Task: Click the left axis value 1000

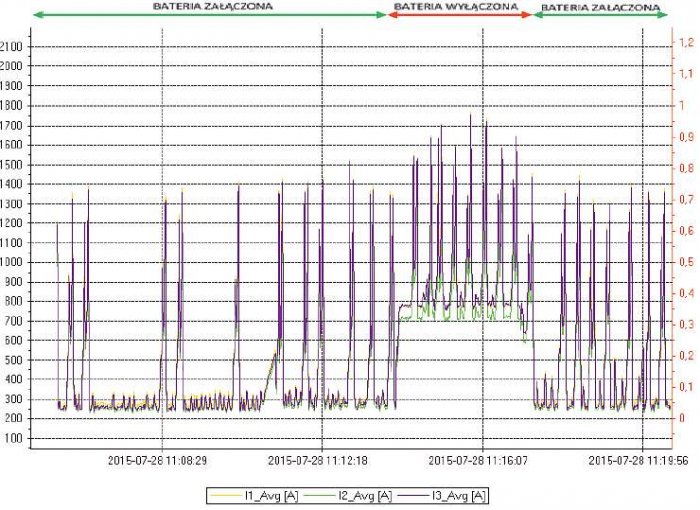Action: [x=11, y=262]
